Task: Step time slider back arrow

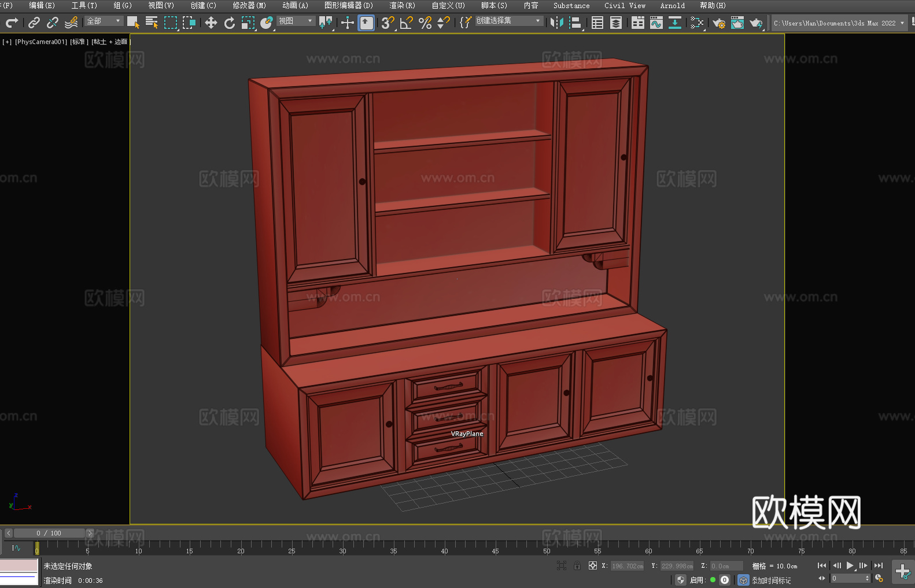Action: coord(8,533)
